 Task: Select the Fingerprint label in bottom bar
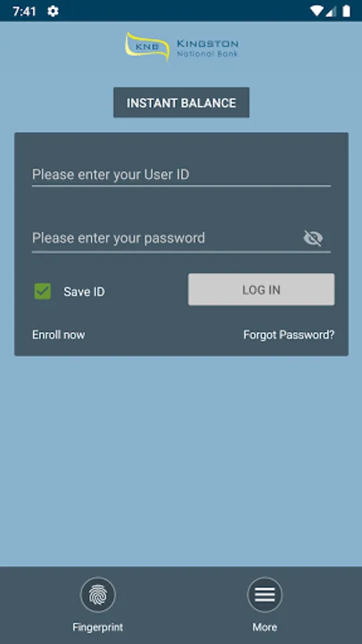(x=98, y=627)
